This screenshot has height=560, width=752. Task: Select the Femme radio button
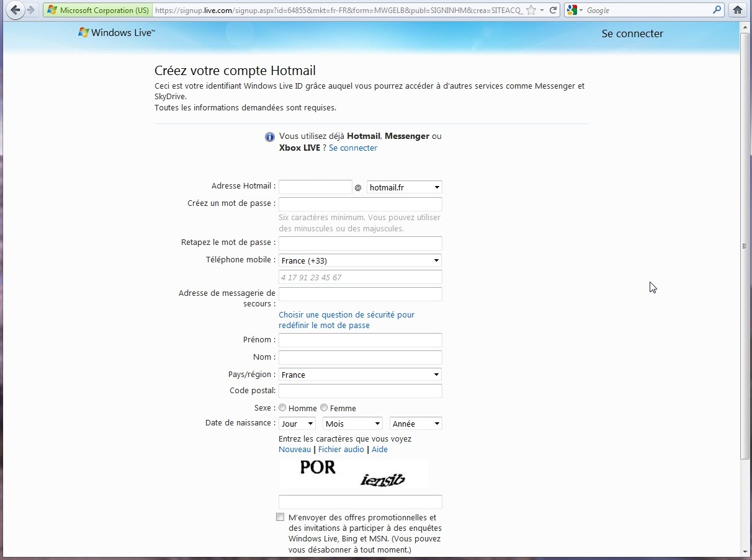tap(324, 407)
